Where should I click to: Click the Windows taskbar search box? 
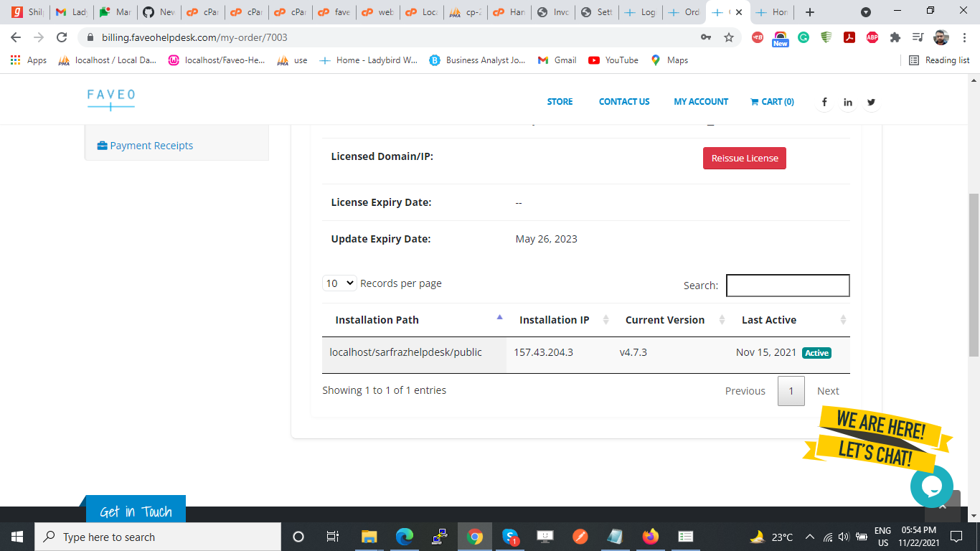coord(158,537)
